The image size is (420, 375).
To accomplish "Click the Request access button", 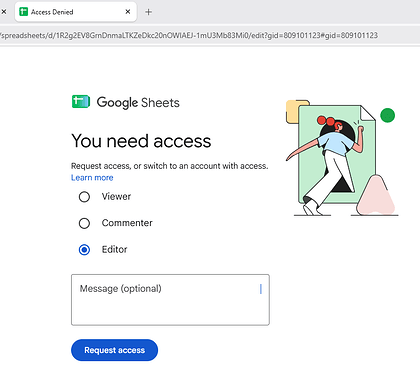I will [x=114, y=350].
